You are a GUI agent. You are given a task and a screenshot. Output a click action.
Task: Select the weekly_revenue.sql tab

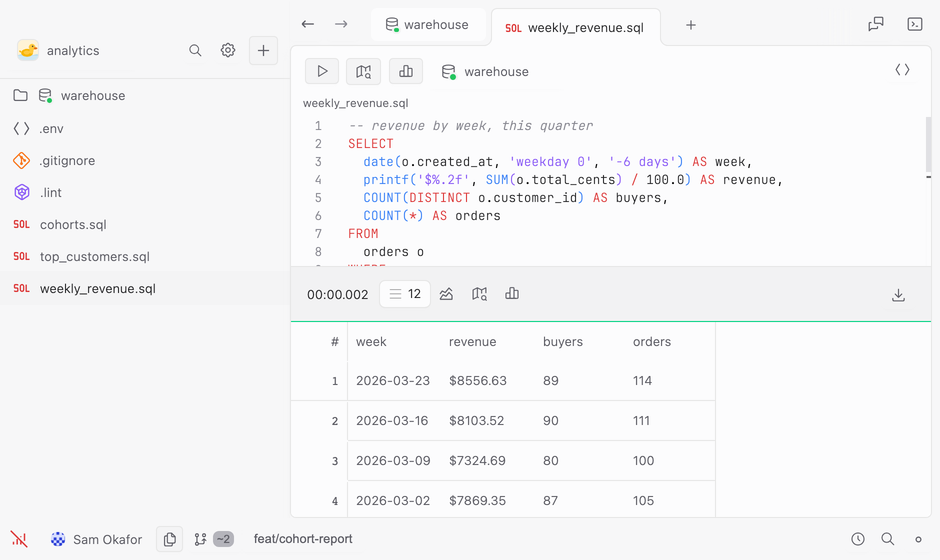pos(575,27)
